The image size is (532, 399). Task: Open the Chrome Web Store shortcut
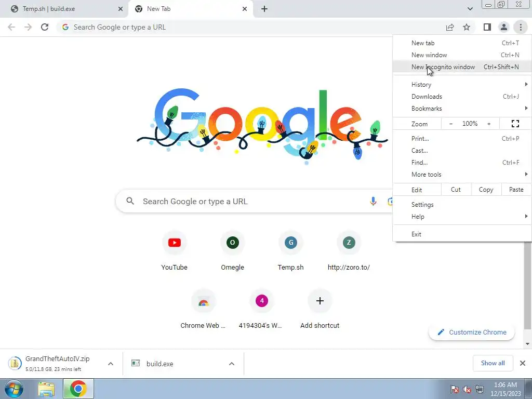click(x=203, y=310)
